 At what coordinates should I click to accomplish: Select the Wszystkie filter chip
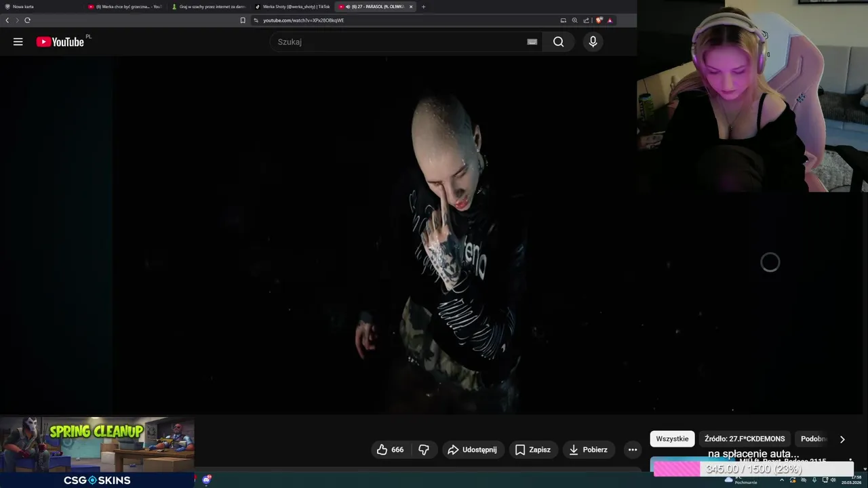(672, 439)
